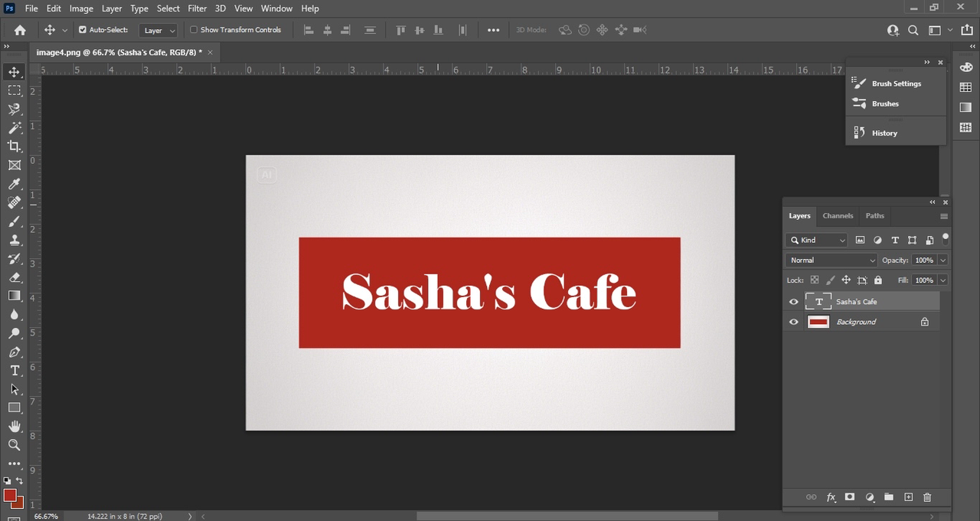Open the Search icon at top right

pyautogui.click(x=913, y=30)
